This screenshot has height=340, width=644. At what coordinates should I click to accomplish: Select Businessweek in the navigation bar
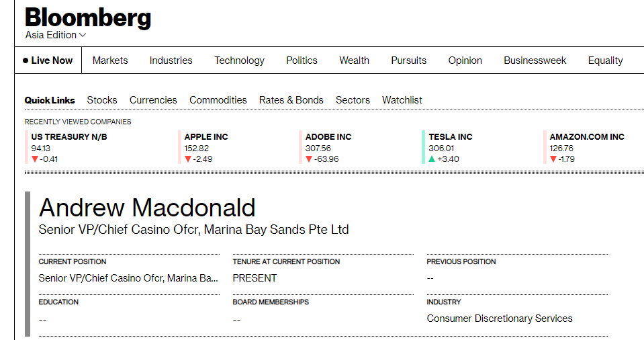click(535, 60)
